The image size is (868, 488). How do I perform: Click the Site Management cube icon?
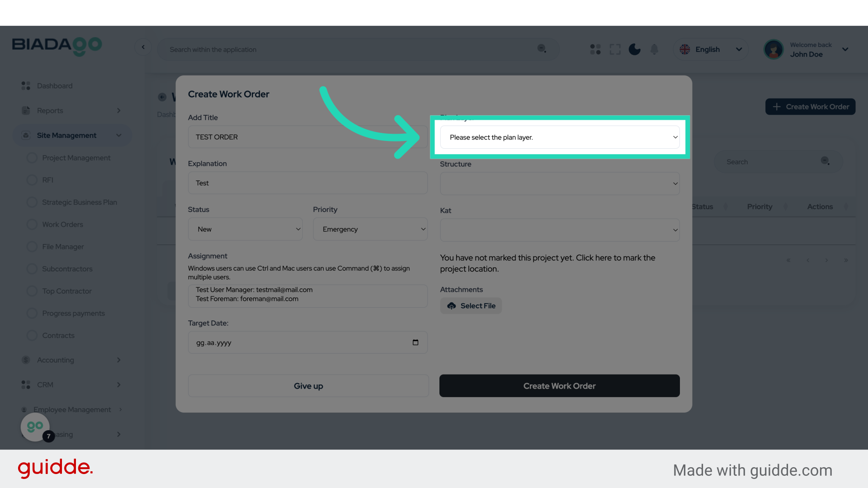tap(25, 135)
